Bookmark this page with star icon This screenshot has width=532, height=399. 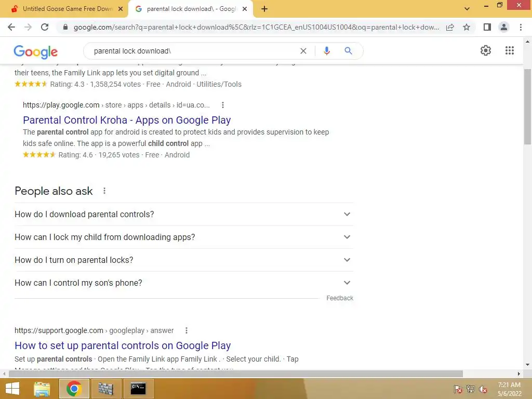tap(467, 27)
